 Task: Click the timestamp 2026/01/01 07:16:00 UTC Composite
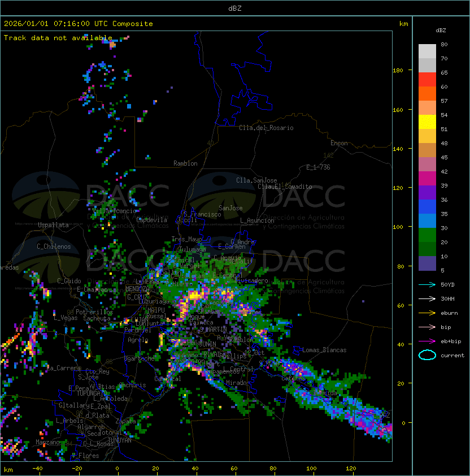(x=79, y=24)
